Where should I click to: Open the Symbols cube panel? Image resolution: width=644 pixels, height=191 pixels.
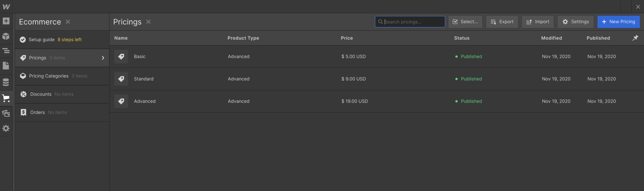[x=6, y=36]
